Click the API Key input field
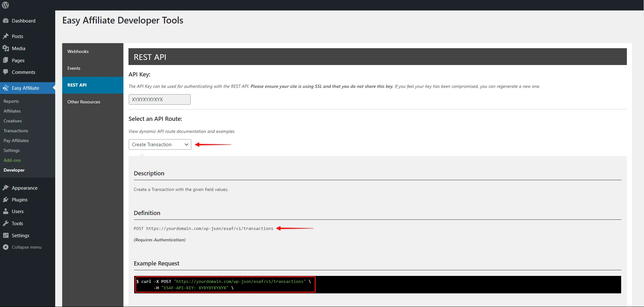The width and height of the screenshot is (644, 307). [160, 99]
